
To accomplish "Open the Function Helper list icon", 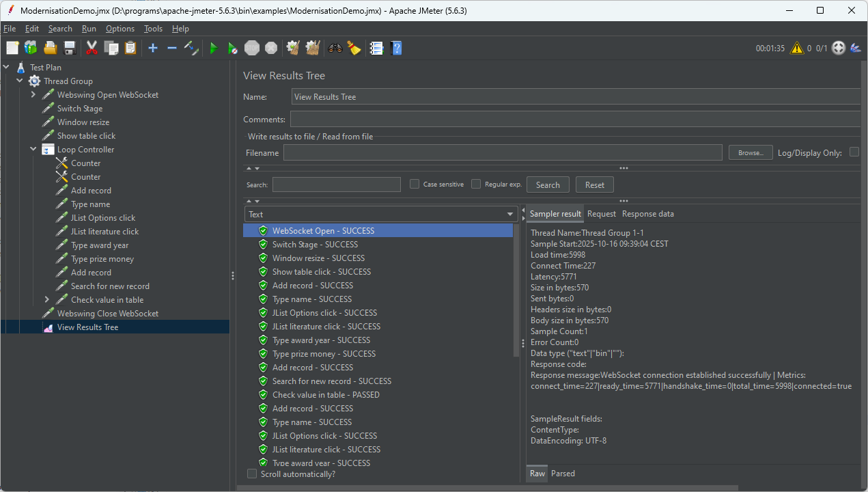I will [x=376, y=48].
